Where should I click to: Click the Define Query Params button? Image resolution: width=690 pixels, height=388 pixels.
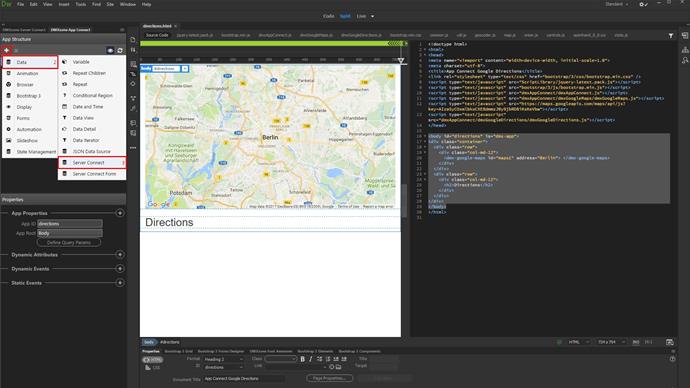tap(69, 242)
